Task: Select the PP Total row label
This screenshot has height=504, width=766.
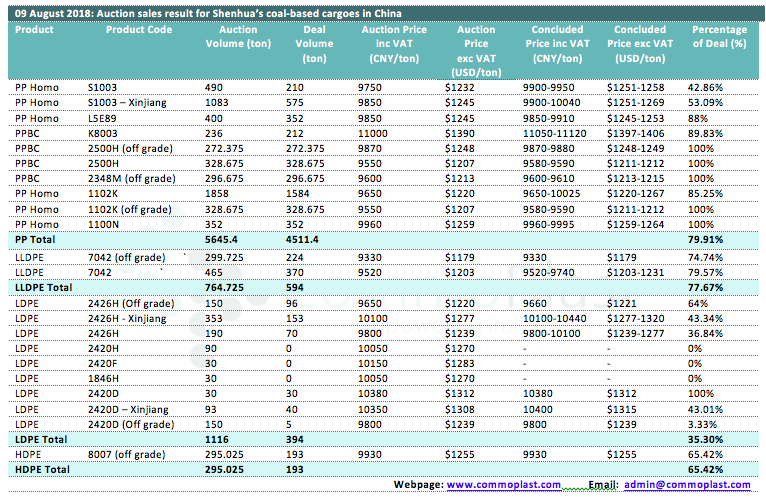Action: pos(35,240)
